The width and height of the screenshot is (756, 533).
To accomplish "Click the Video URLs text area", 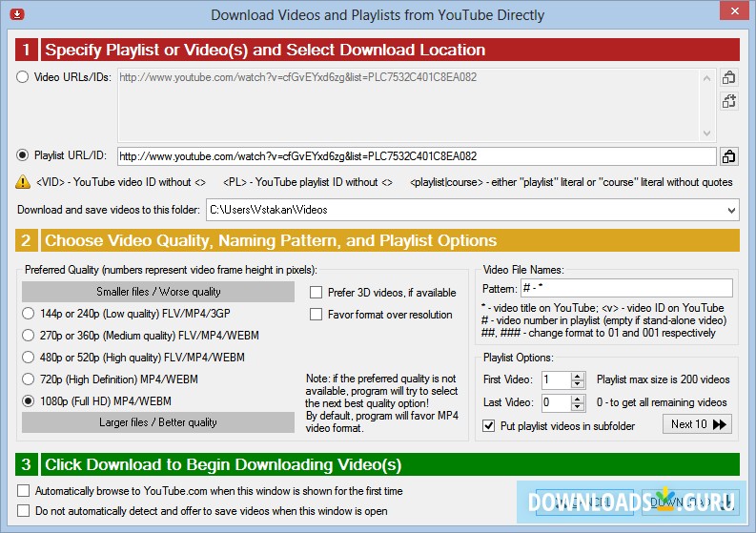I will (409, 106).
